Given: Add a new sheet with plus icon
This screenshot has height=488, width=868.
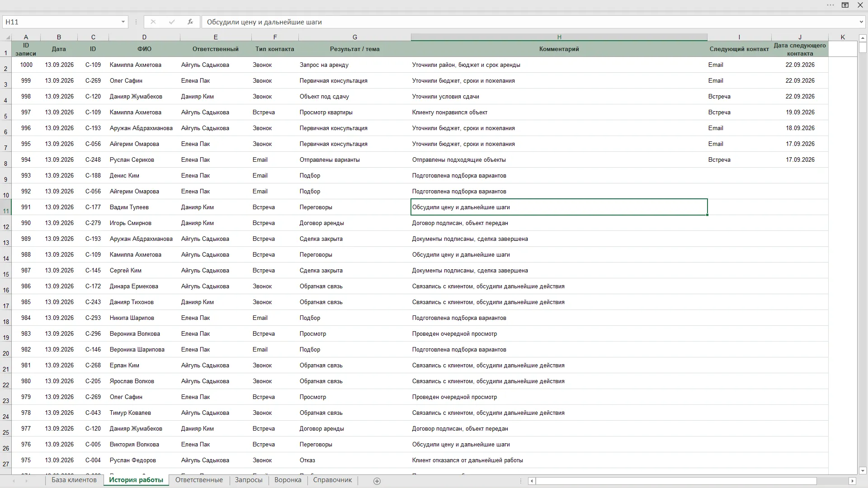Looking at the screenshot, I should pyautogui.click(x=377, y=481).
